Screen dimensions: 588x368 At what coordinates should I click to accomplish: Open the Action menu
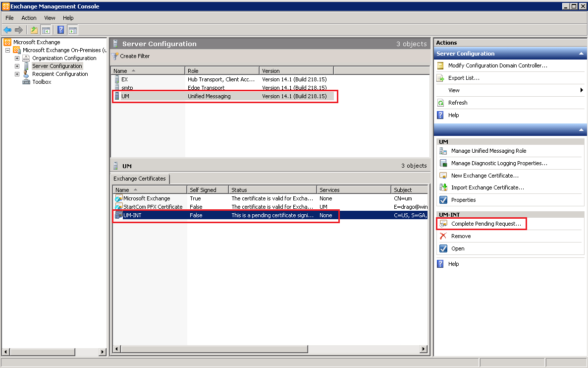[x=29, y=18]
